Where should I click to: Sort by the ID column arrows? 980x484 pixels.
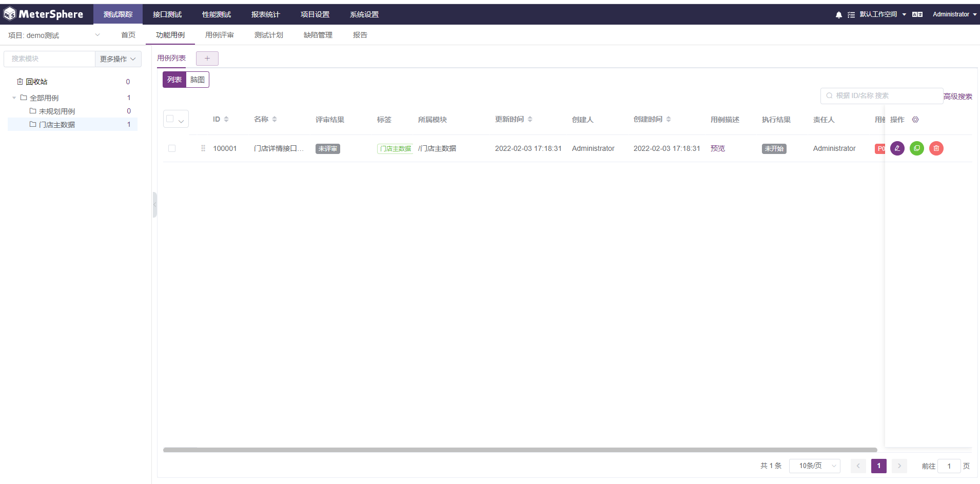[226, 119]
